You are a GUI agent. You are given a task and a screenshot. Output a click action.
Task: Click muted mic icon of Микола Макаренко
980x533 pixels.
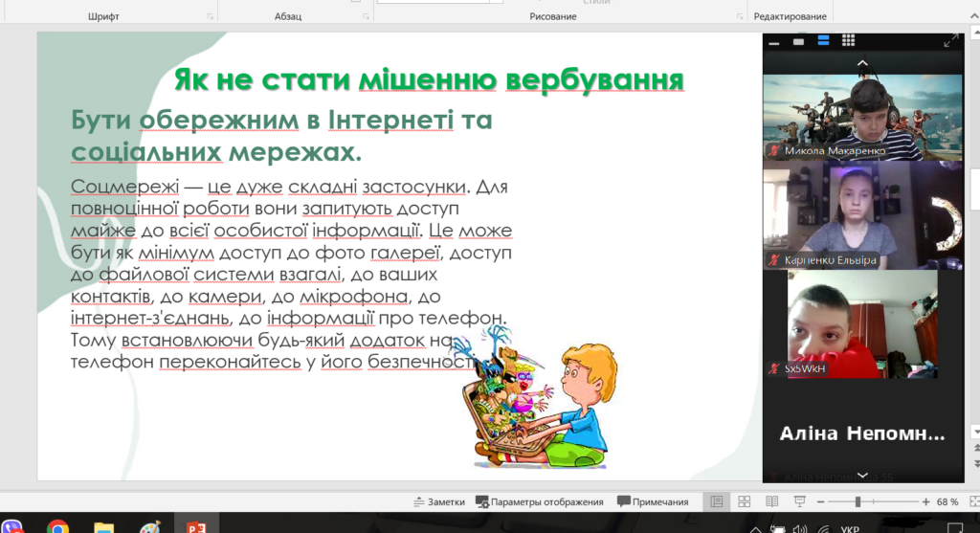(774, 150)
